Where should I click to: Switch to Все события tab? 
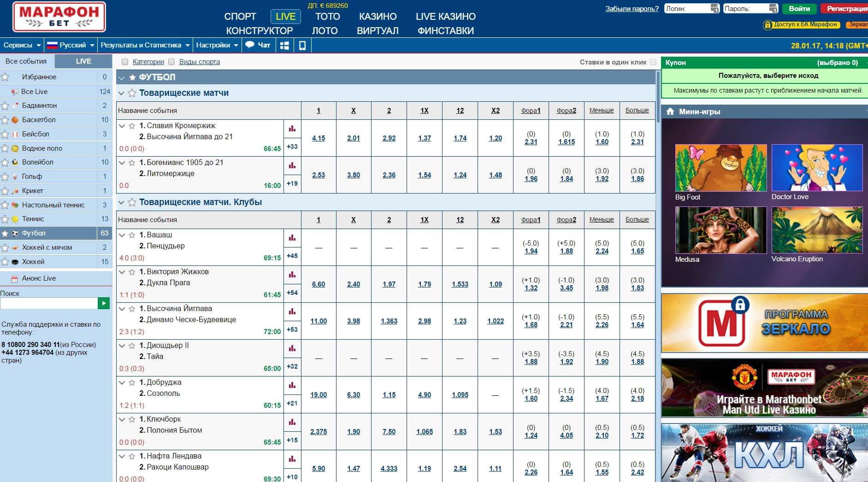(x=27, y=61)
